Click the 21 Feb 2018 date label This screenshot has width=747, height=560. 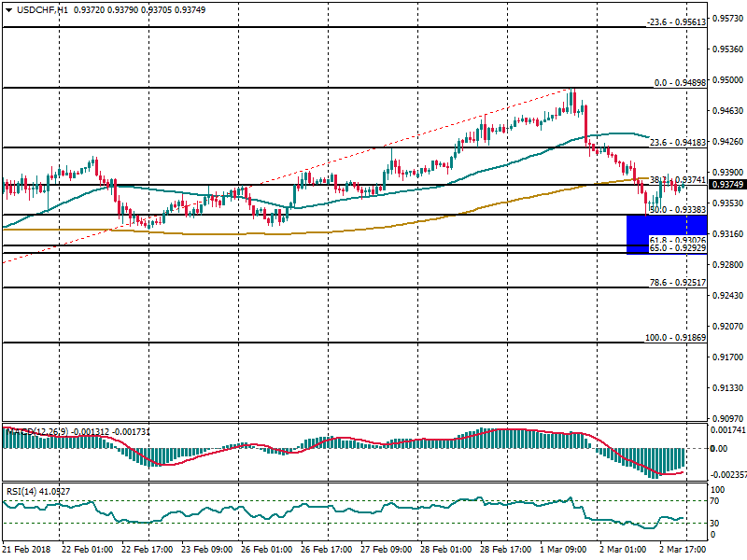tap(28, 551)
